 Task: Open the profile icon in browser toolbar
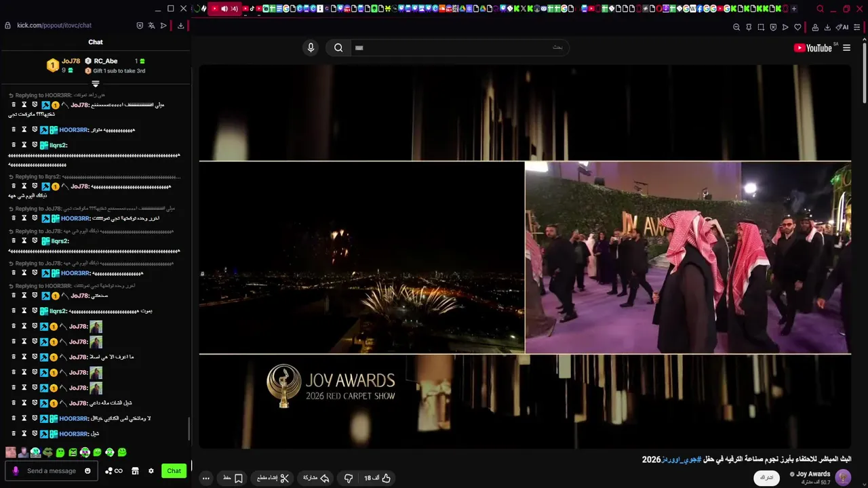coord(815,27)
